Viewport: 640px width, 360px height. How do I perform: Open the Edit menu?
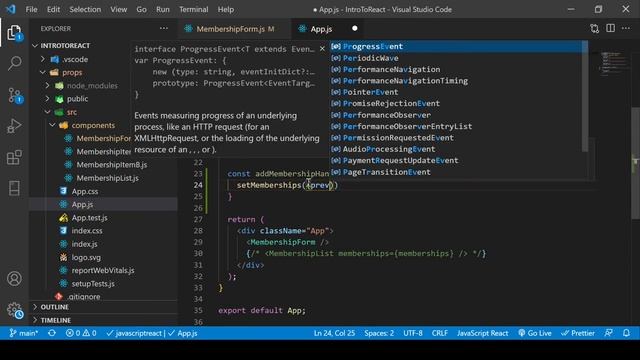click(53, 9)
